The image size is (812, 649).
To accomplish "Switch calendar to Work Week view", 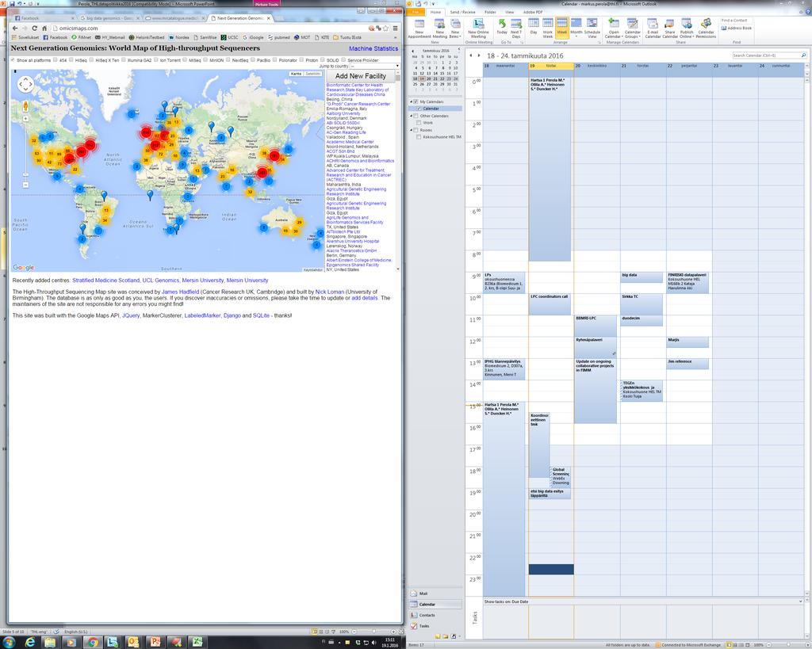I will pyautogui.click(x=547, y=29).
